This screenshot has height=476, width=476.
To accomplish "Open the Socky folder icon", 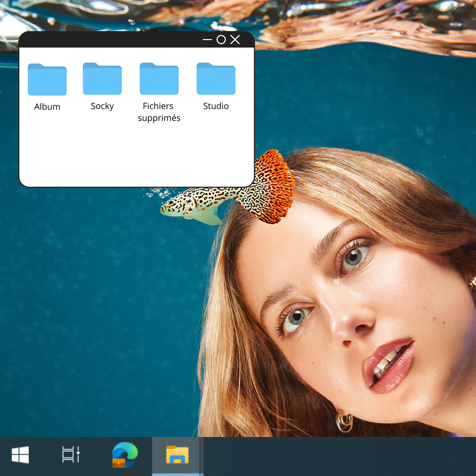I will point(102,79).
